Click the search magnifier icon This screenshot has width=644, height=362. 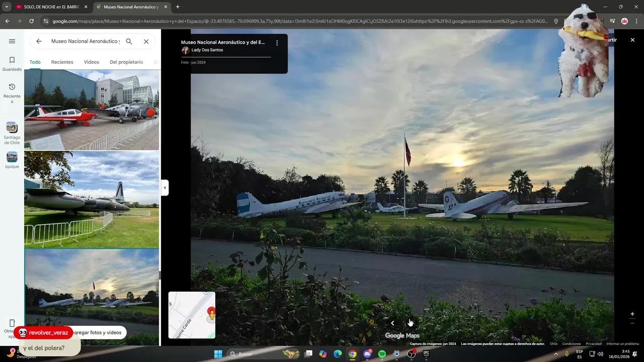pos(129,41)
